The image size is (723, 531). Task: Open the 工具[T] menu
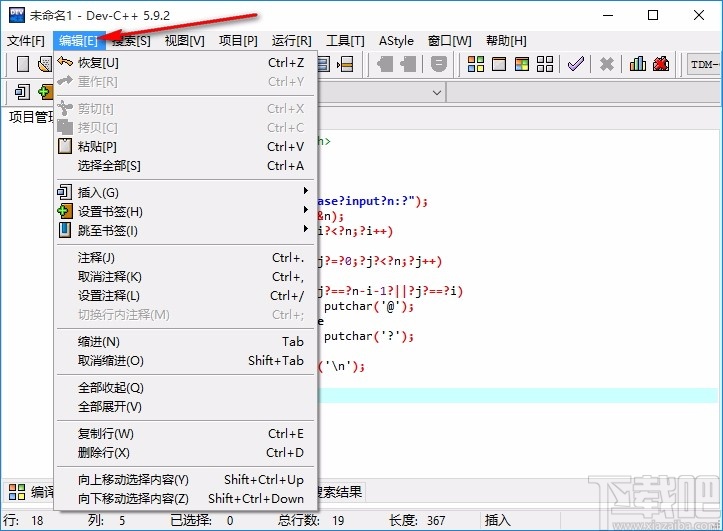click(345, 41)
